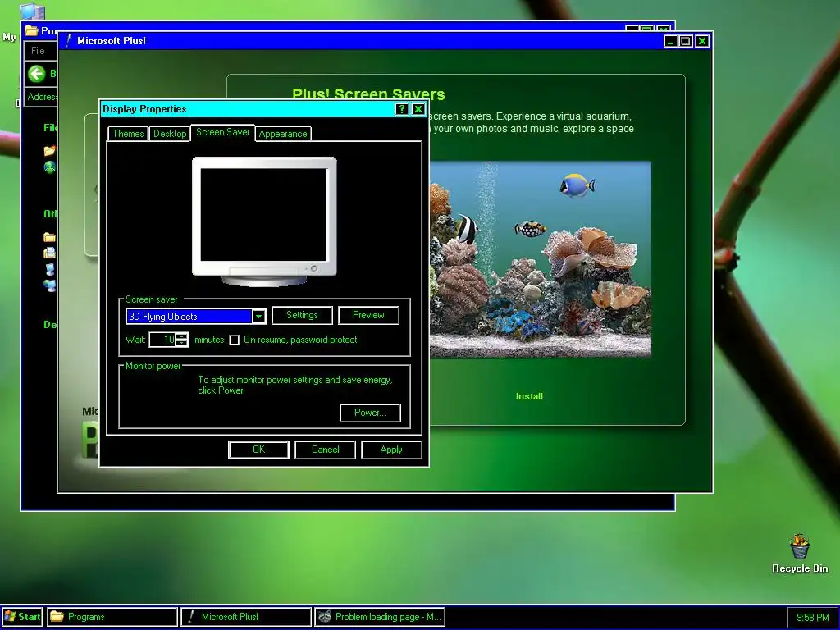Decrease wait minutes with the down spinner
This screenshot has width=840, height=630.
[182, 343]
